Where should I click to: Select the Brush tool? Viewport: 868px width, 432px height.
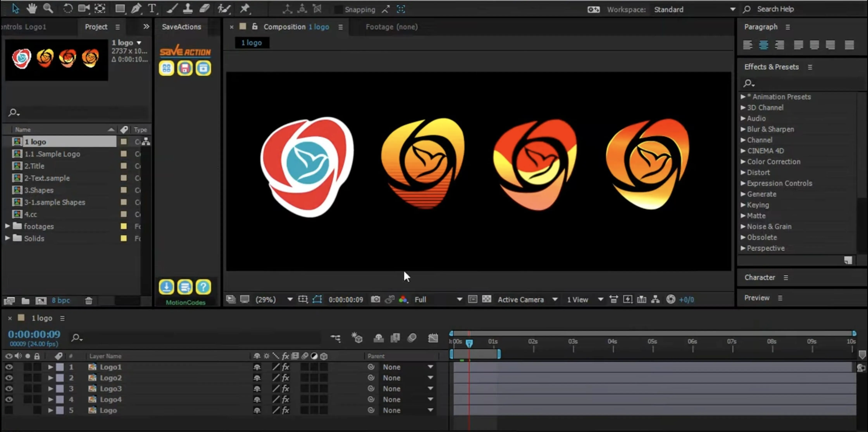click(x=172, y=9)
